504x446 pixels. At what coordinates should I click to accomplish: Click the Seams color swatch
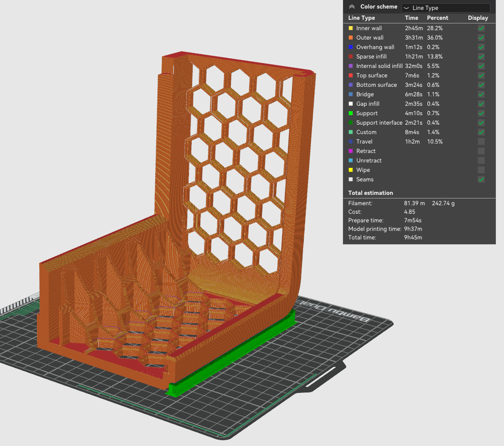pos(351,180)
